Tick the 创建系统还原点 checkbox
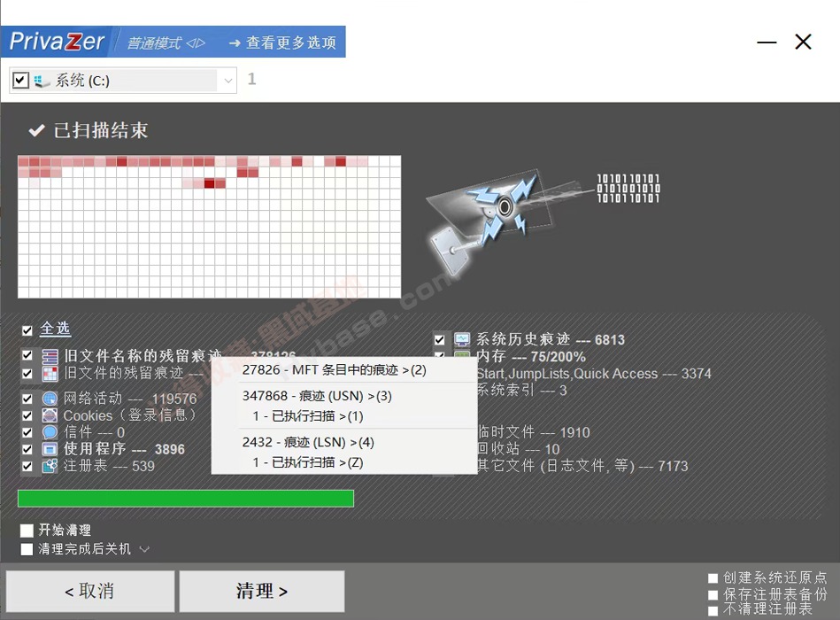Image resolution: width=840 pixels, height=620 pixels. (713, 578)
